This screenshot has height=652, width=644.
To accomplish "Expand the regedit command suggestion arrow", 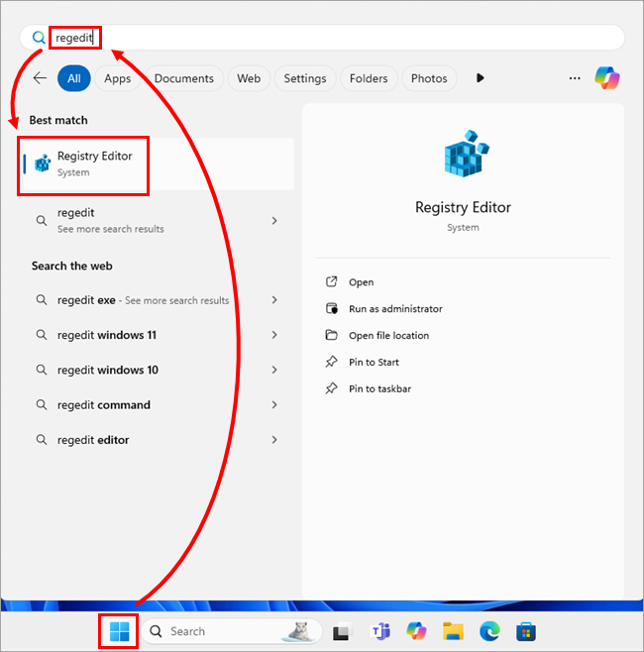I will [274, 404].
